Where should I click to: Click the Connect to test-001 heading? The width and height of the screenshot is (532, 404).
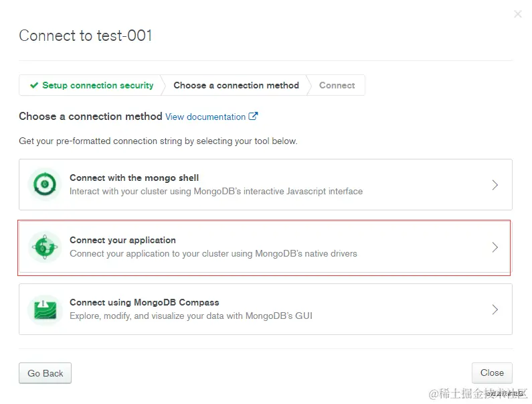point(86,36)
